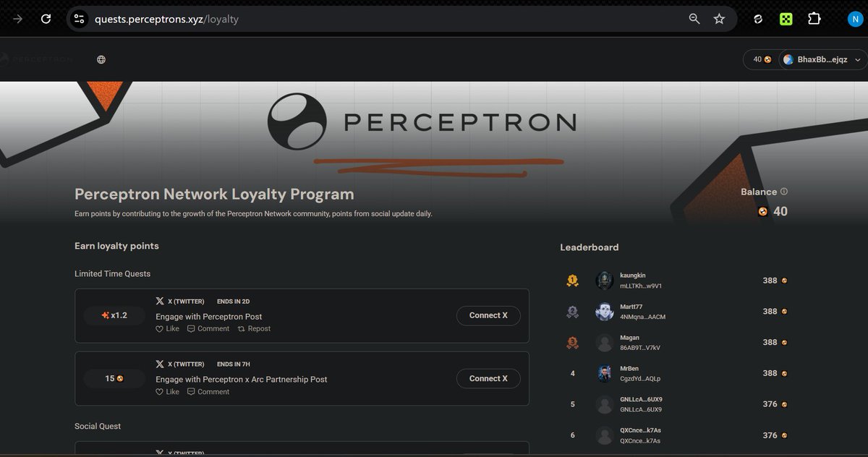
Task: Open Martt77's avatar on leaderboard
Action: 605,312
